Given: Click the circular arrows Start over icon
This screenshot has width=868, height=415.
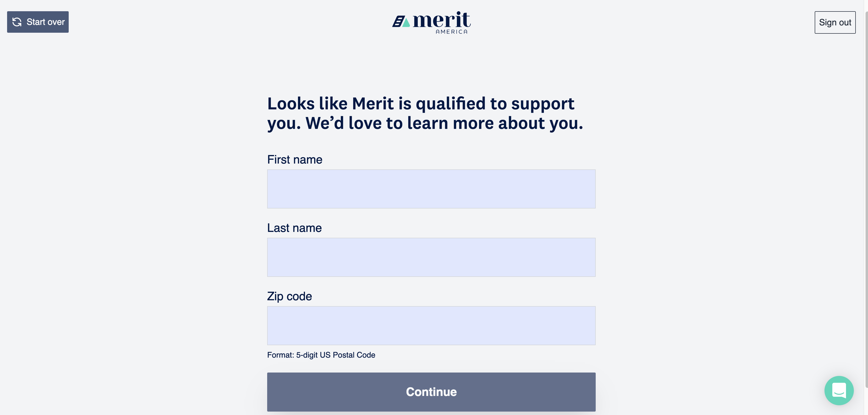Looking at the screenshot, I should click(x=17, y=22).
